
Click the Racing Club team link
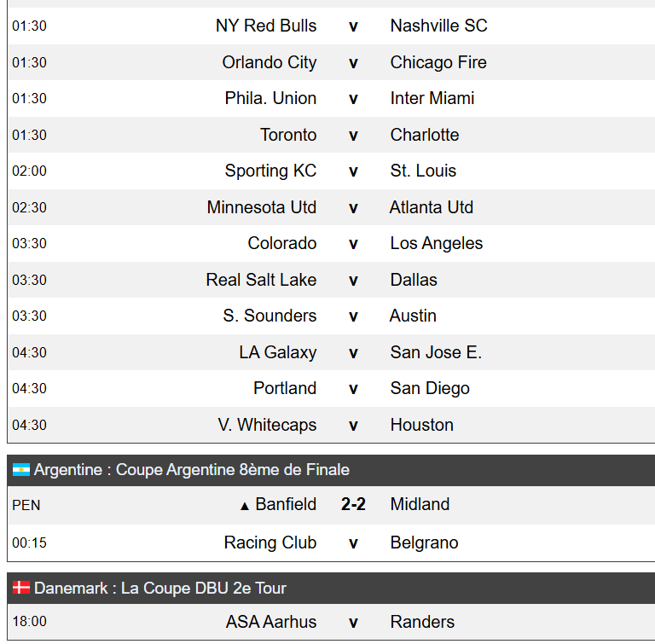point(270,542)
